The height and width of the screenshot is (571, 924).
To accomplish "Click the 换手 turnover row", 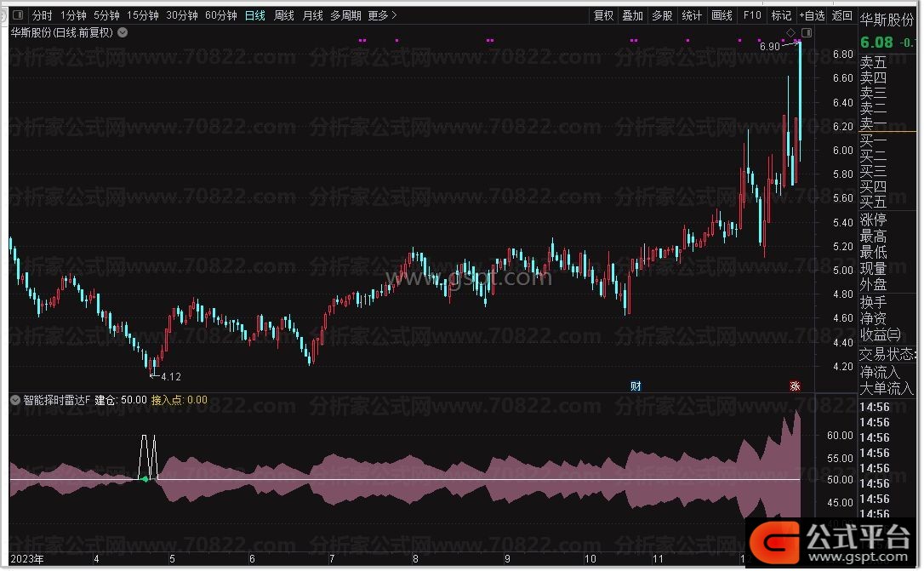I will click(x=873, y=303).
